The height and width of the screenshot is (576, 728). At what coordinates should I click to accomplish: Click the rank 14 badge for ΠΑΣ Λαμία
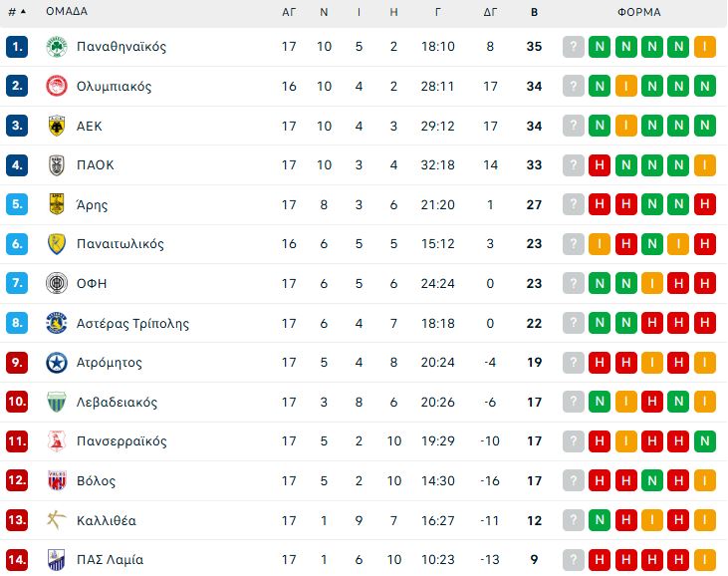coord(17,559)
